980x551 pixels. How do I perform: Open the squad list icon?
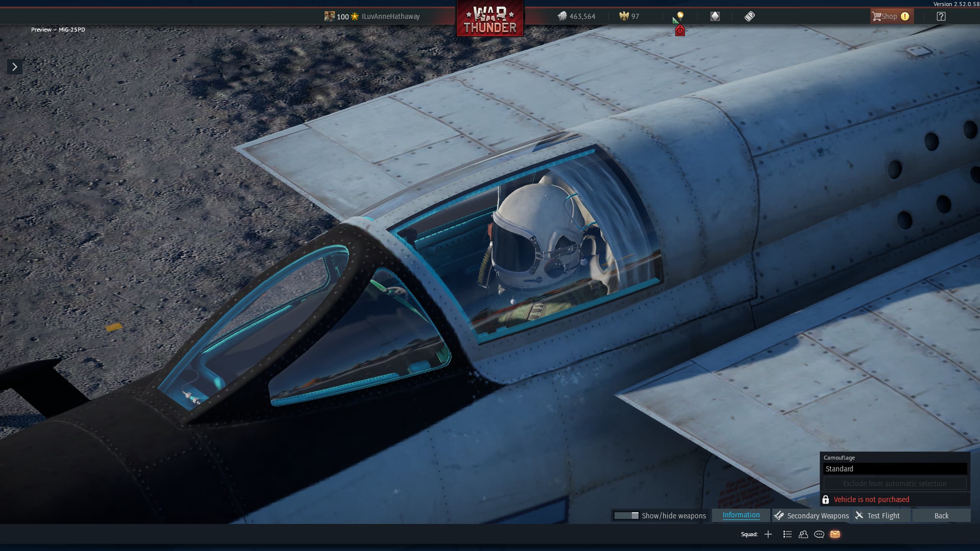coord(787,534)
